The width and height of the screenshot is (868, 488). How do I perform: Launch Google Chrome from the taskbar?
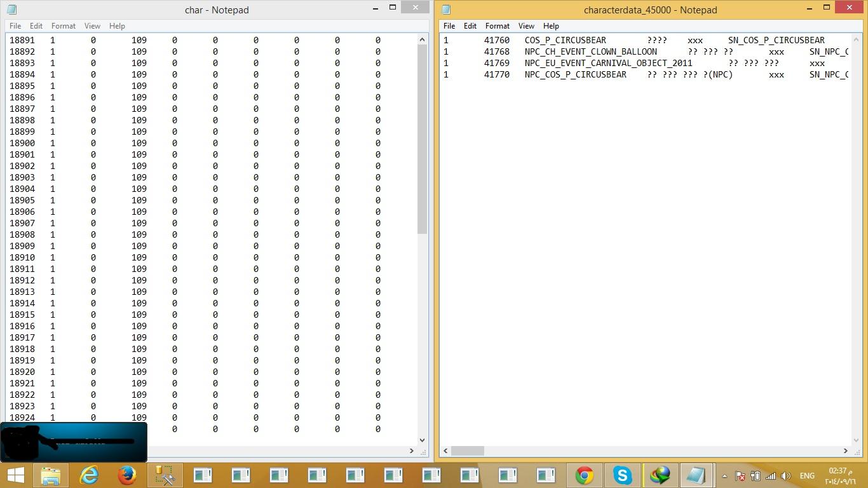(x=584, y=475)
